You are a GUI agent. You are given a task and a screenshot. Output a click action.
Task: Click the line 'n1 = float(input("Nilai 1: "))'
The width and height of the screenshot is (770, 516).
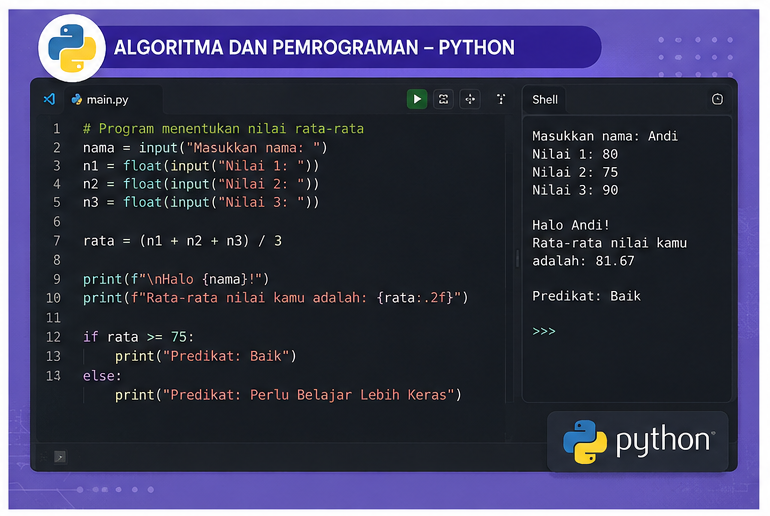201,166
